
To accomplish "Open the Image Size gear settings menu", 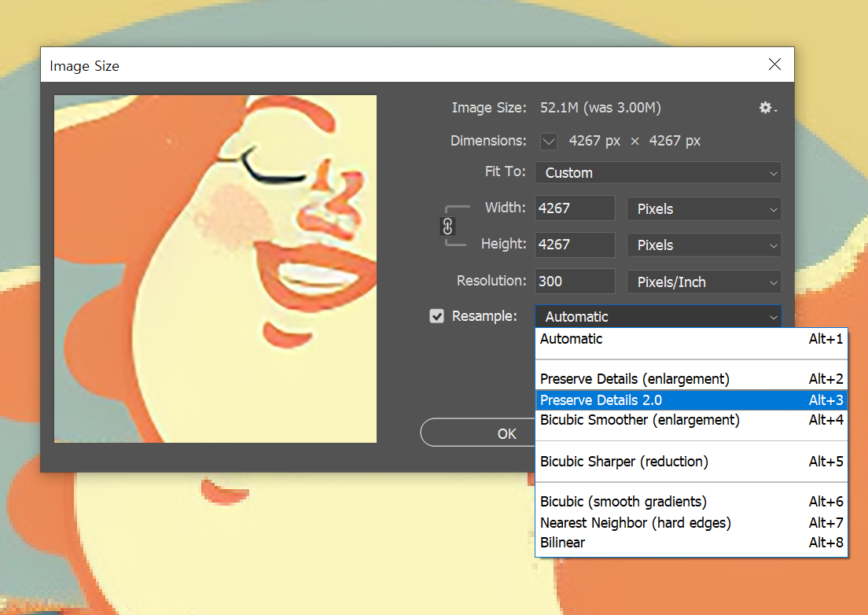I will coord(768,108).
